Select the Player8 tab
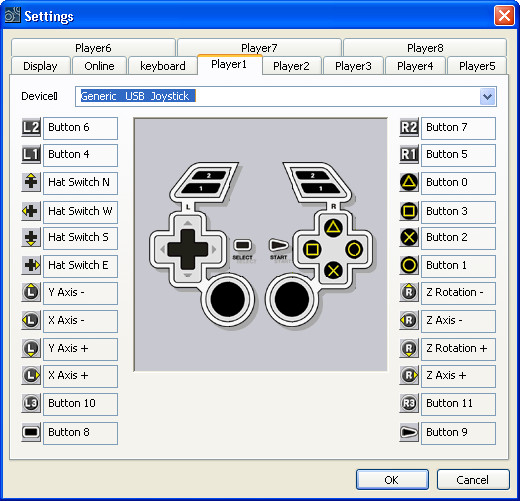Viewport: 520px width, 501px height. click(x=425, y=48)
